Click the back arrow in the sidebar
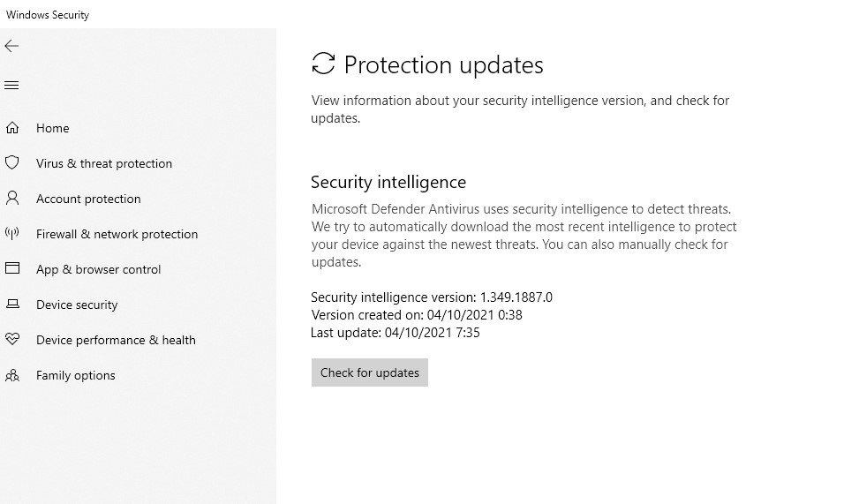 click(11, 46)
